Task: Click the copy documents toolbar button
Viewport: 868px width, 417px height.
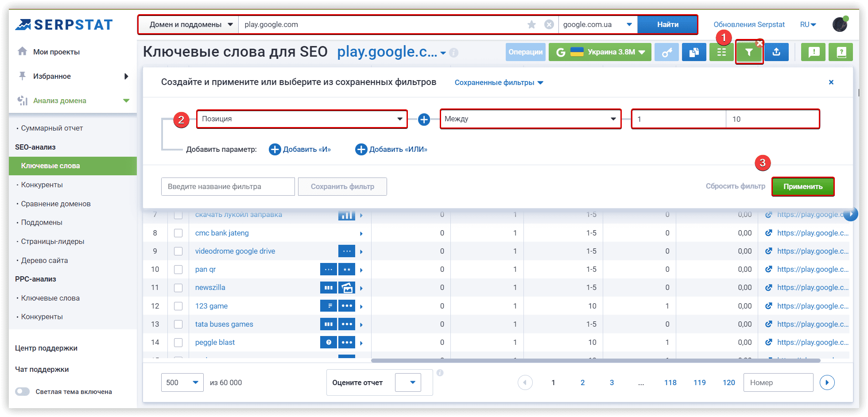Action: coord(694,52)
